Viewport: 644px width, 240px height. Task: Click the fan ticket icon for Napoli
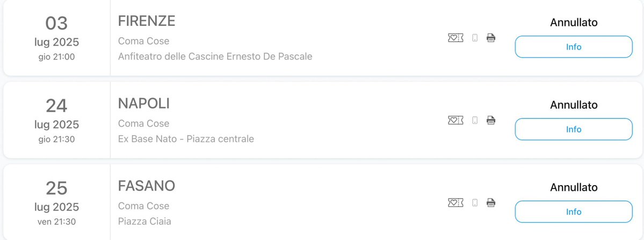455,120
